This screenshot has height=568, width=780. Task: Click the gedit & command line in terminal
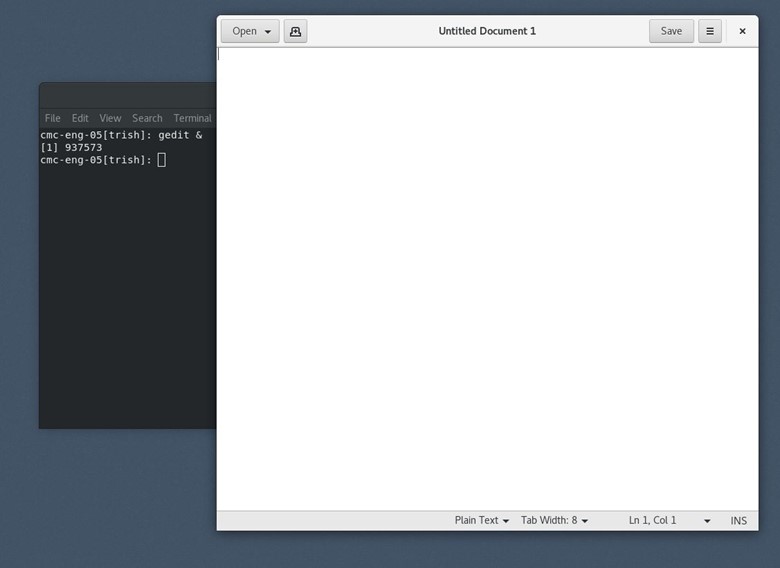121,135
